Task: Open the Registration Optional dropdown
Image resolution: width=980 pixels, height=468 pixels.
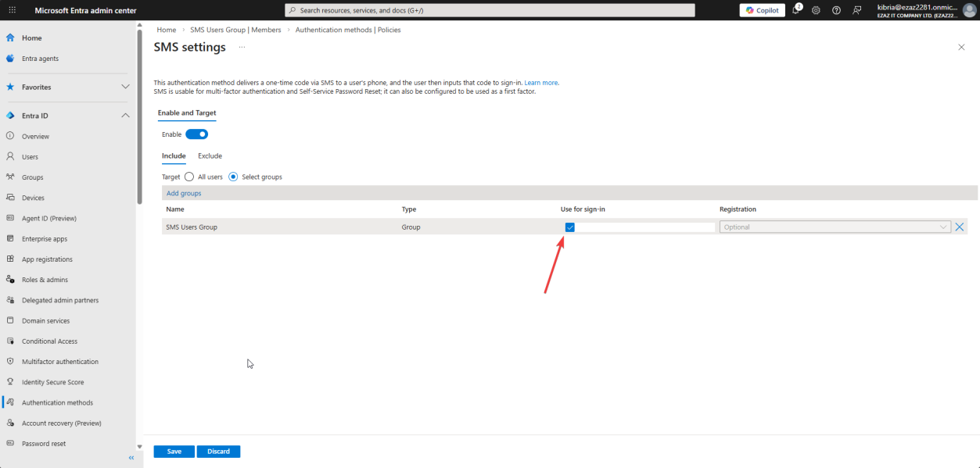Action: (835, 227)
